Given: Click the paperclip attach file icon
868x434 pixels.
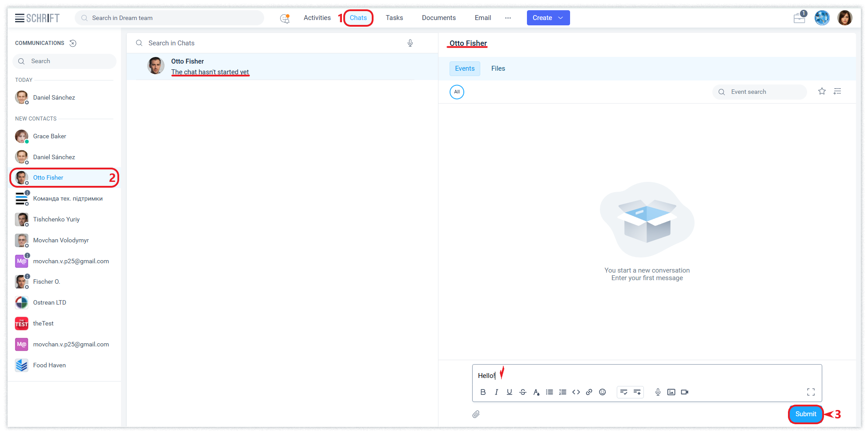Looking at the screenshot, I should pyautogui.click(x=476, y=414).
